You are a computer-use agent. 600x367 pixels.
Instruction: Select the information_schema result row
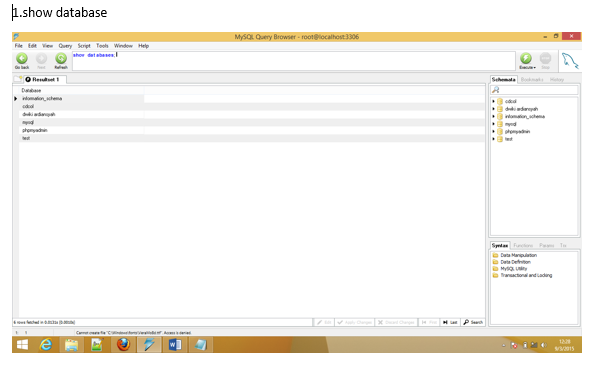click(x=252, y=98)
